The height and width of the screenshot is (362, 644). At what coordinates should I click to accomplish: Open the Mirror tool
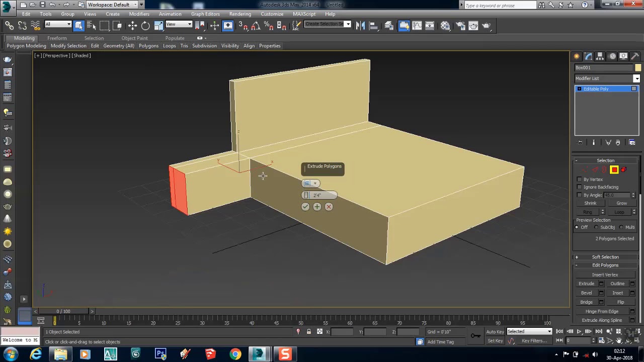pos(360,26)
